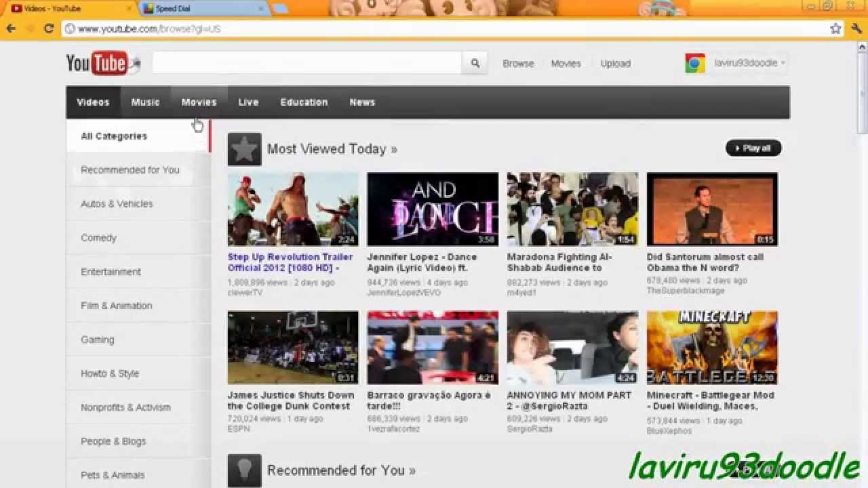This screenshot has height=488, width=868.
Task: Open Jennifer Lopez Dance Again thumbnail
Action: (433, 209)
